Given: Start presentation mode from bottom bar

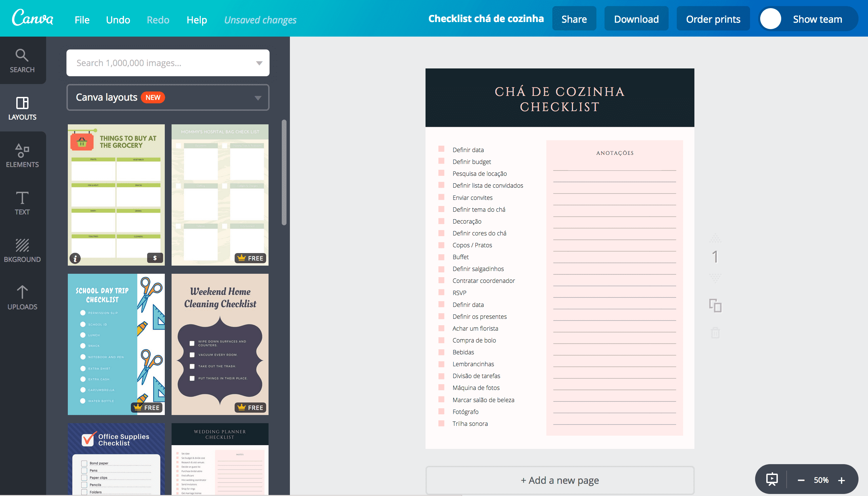Looking at the screenshot, I should coord(771,479).
